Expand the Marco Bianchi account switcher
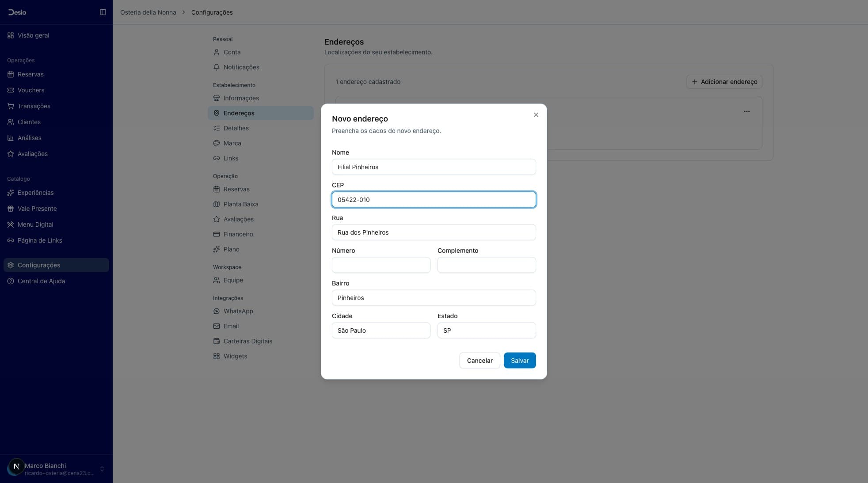Screen dimensions: 868x483 [x=102, y=469]
